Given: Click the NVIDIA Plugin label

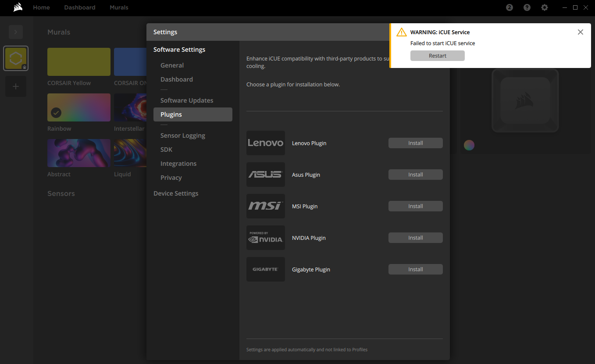Looking at the screenshot, I should [309, 238].
